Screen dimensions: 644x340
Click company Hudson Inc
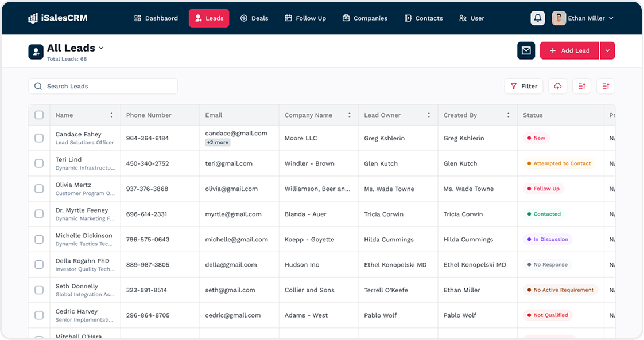[x=302, y=264]
